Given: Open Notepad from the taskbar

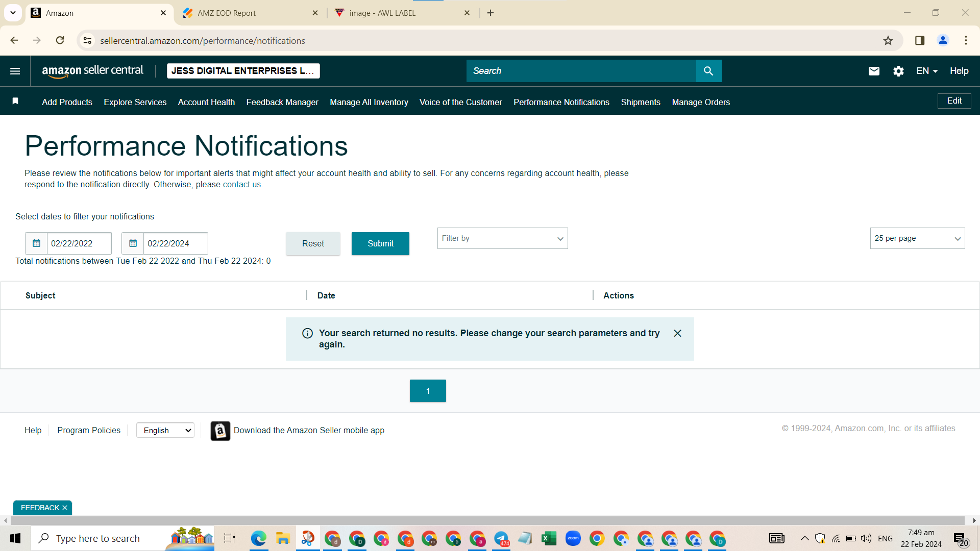Looking at the screenshot, I should point(525,538).
